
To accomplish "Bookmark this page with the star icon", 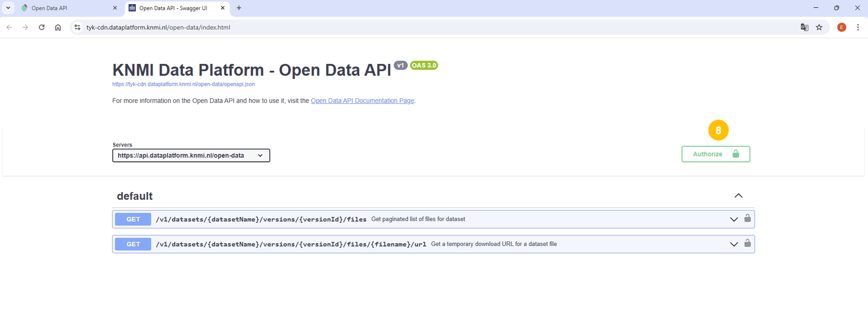I will point(819,27).
